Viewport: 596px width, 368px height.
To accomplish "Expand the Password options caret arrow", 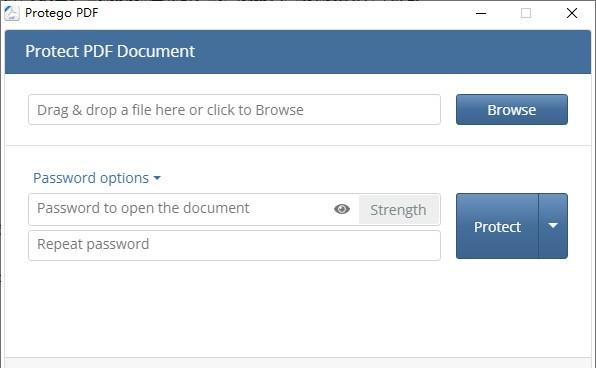I will [x=157, y=178].
